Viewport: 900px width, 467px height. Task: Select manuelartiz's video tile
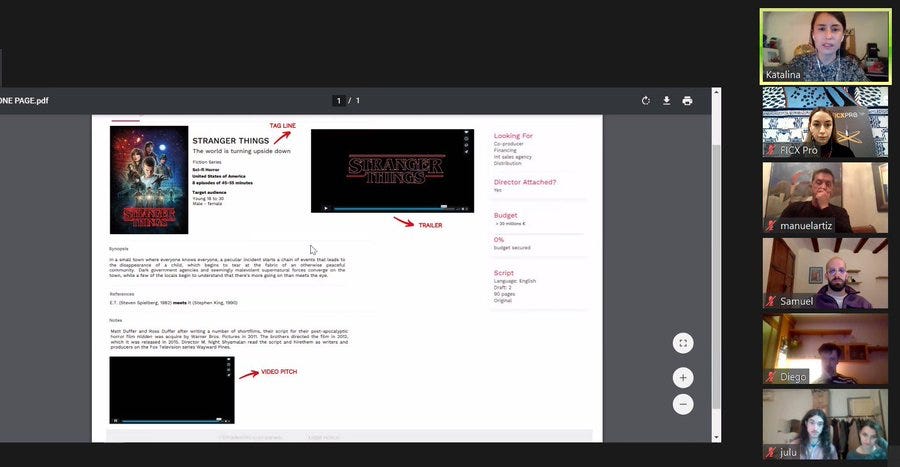tap(825, 197)
